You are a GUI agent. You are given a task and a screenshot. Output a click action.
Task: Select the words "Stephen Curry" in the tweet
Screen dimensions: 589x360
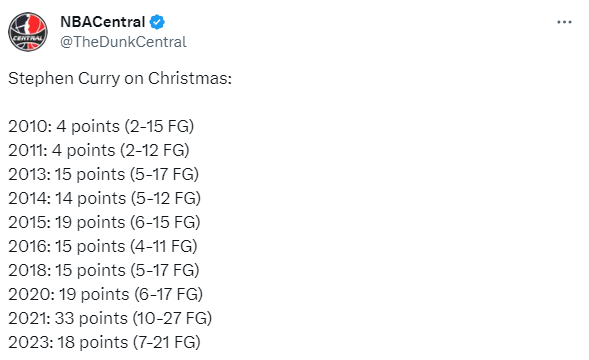coord(64,79)
